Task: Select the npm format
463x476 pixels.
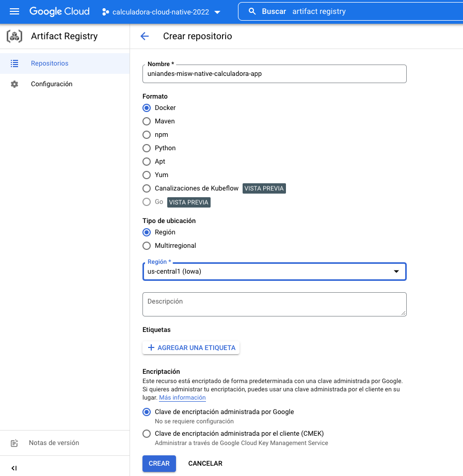Action: pyautogui.click(x=147, y=134)
